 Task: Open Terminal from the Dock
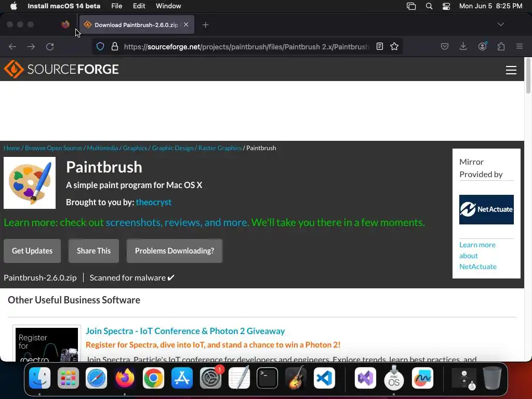point(268,378)
